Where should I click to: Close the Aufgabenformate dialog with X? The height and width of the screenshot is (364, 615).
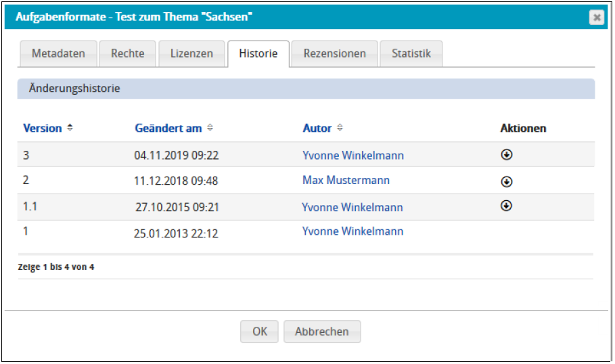596,18
